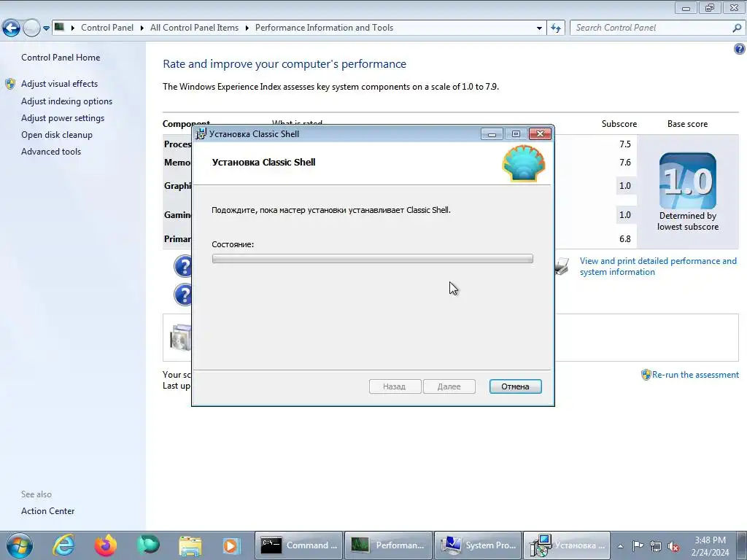Switch to Command Prompt taskbar window
747x560 pixels.
coord(298,545)
